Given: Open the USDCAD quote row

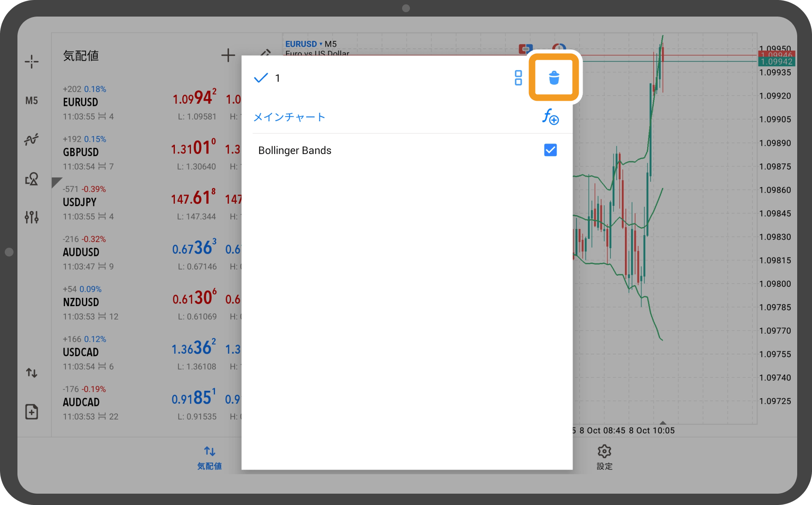Looking at the screenshot, I should (x=147, y=353).
